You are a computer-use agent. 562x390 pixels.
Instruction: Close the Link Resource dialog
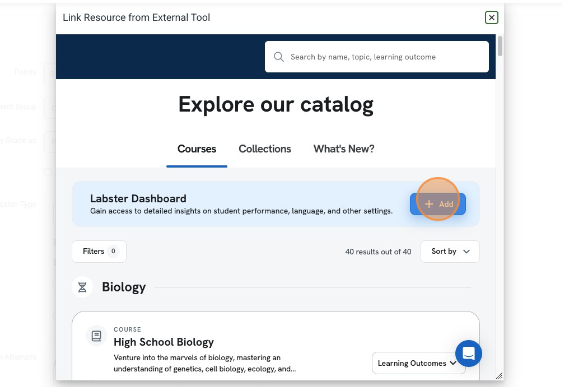click(x=491, y=17)
